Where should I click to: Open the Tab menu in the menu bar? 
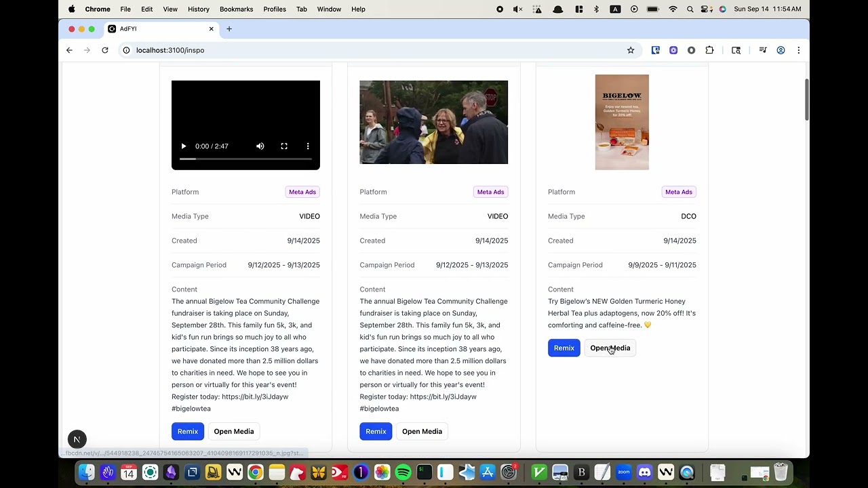coord(302,9)
